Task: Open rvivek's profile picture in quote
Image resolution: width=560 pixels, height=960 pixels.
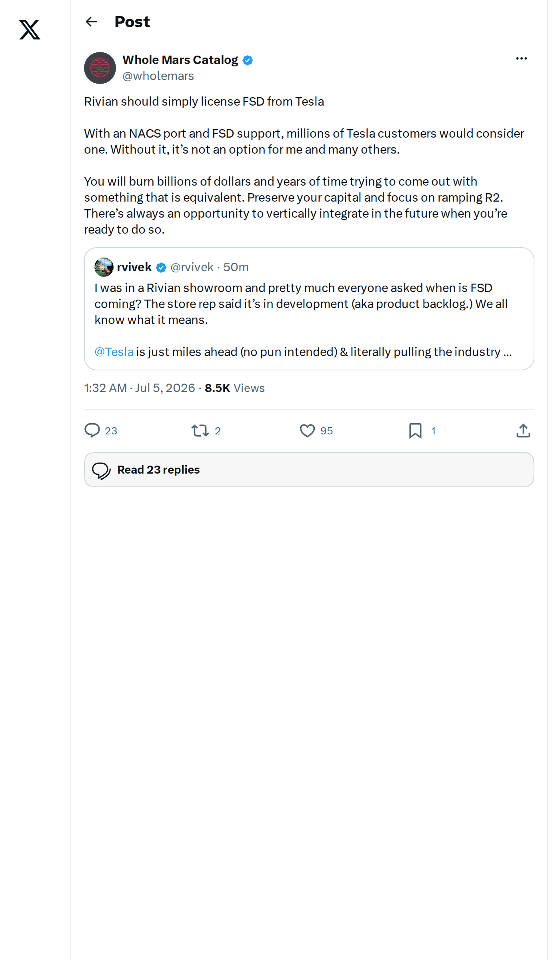Action: [104, 267]
